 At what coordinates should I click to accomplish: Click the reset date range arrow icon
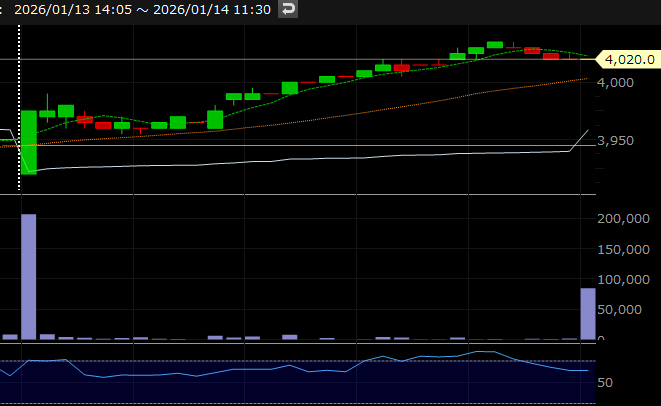click(x=288, y=10)
